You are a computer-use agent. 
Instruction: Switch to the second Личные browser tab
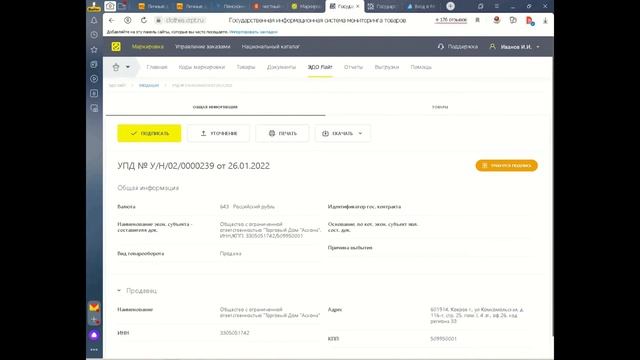point(191,6)
